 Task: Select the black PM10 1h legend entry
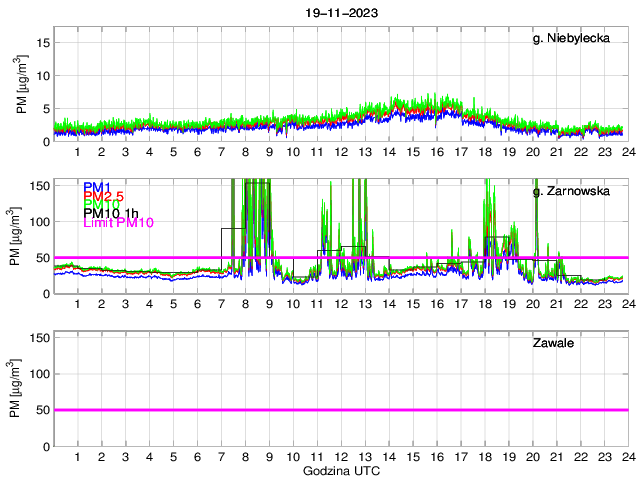[110, 213]
